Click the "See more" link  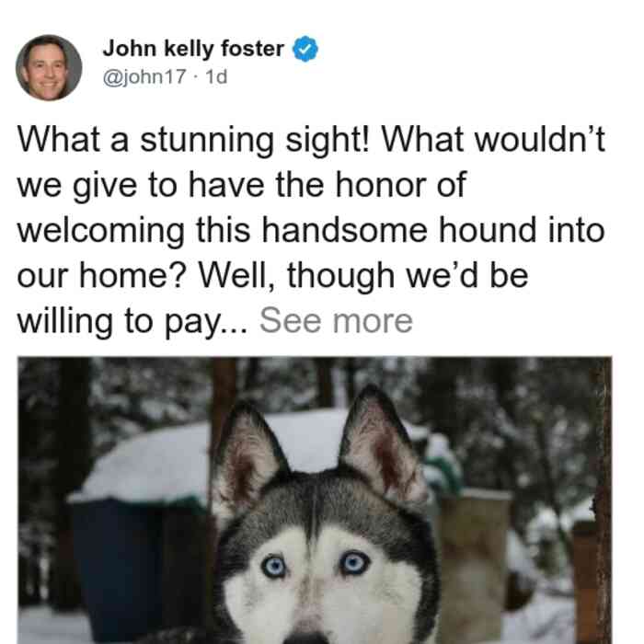click(336, 321)
